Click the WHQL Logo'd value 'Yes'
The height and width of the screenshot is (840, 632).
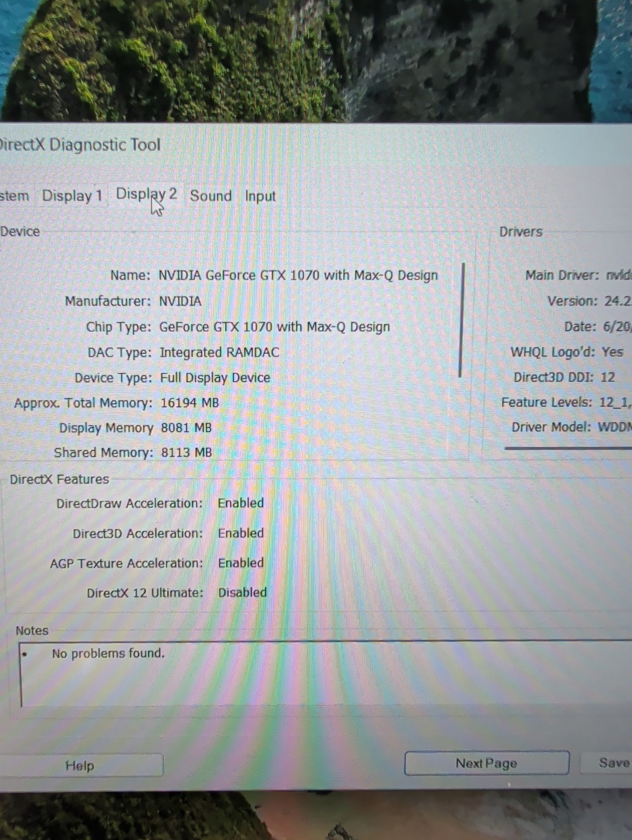613,352
